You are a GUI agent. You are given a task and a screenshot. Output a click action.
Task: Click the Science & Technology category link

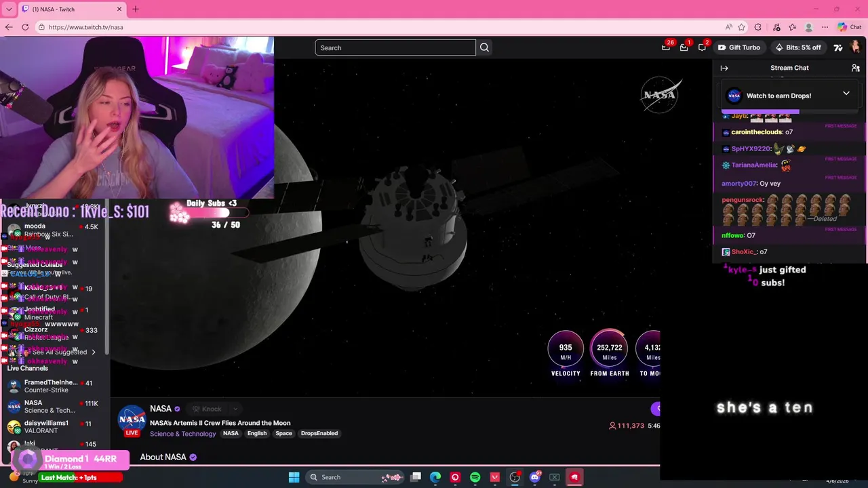click(183, 434)
